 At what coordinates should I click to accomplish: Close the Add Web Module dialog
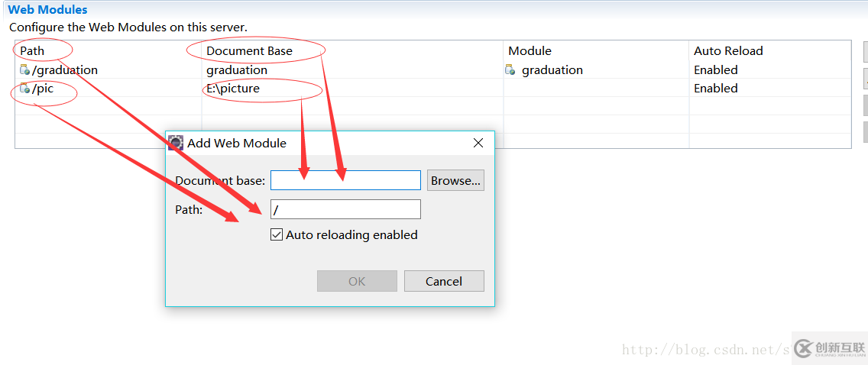pos(478,144)
